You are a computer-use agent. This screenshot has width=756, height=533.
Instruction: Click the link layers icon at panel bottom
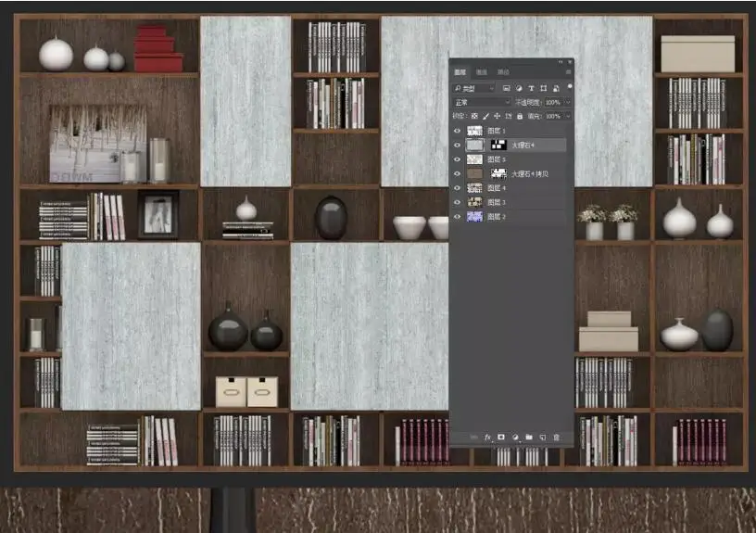pyautogui.click(x=474, y=437)
